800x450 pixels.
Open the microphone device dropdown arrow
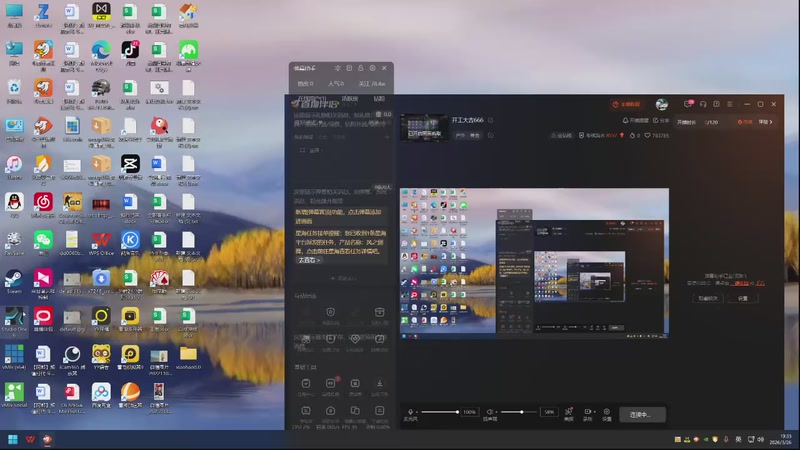coord(417,412)
